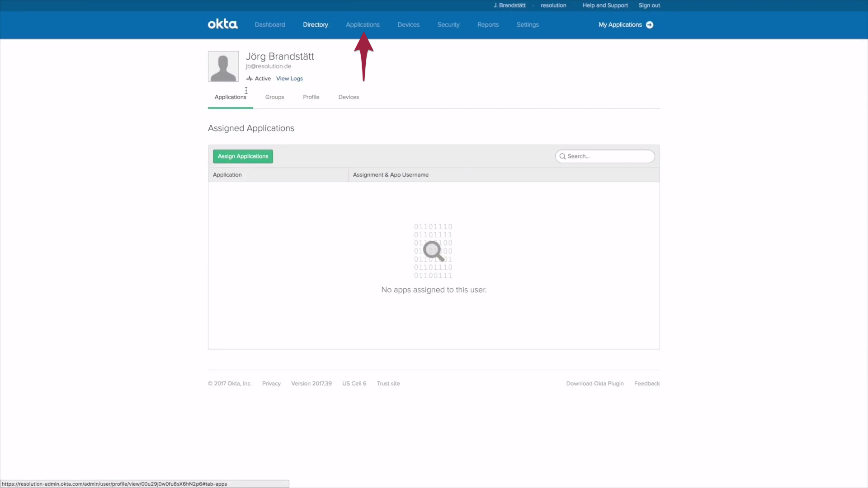Open the Reports menu
This screenshot has width=868, height=488.
click(488, 25)
